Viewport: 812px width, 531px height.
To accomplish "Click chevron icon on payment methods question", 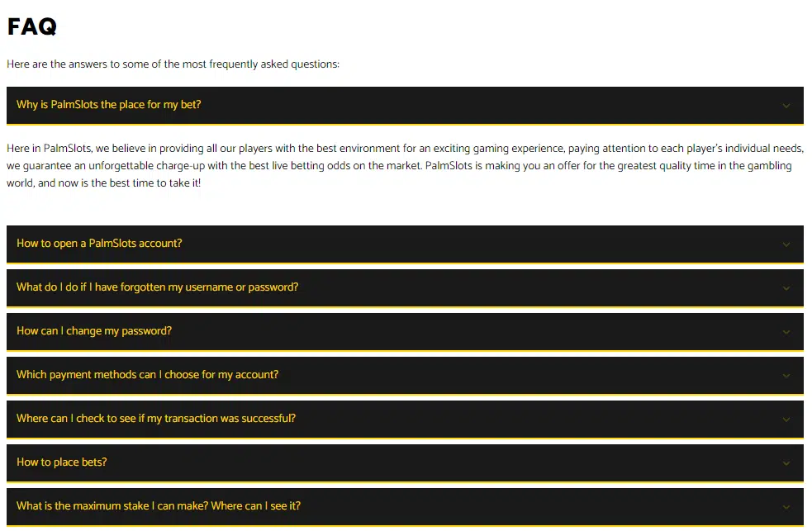I will pos(786,376).
